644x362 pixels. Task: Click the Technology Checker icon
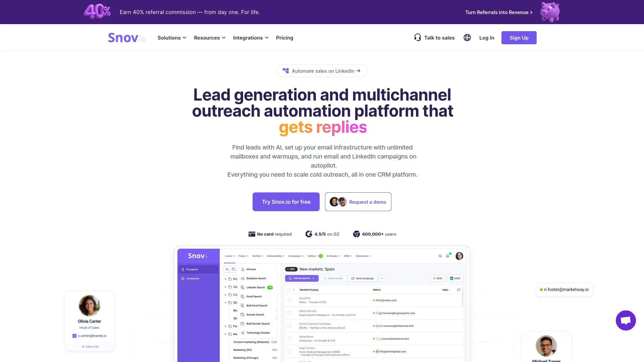[x=243, y=333]
